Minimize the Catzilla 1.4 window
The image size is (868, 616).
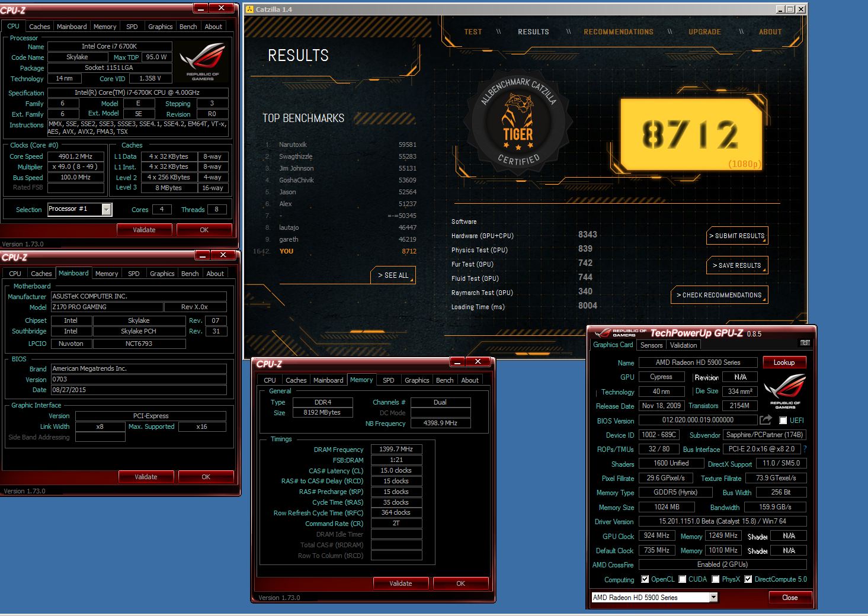click(x=781, y=9)
